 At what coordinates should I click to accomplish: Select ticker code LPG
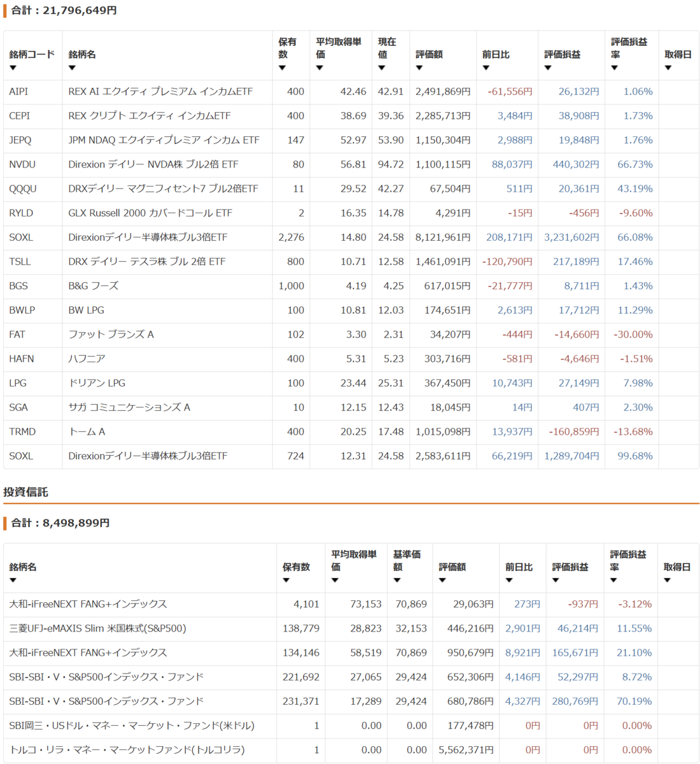tap(18, 383)
